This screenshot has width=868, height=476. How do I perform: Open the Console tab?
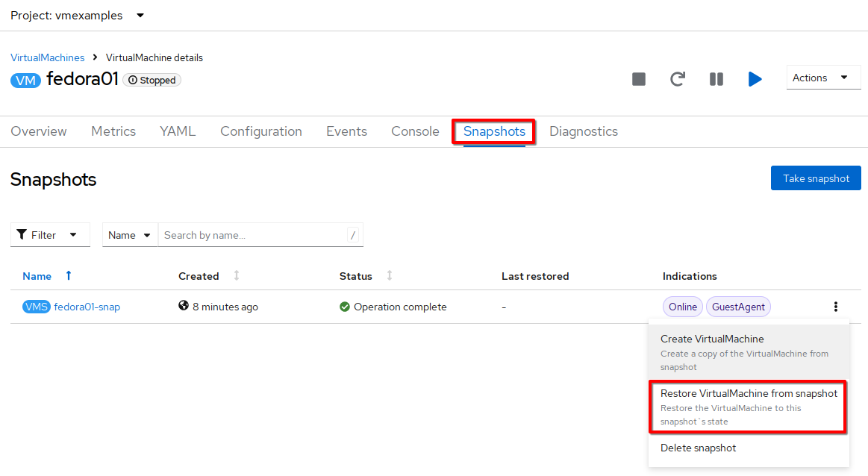pos(415,131)
